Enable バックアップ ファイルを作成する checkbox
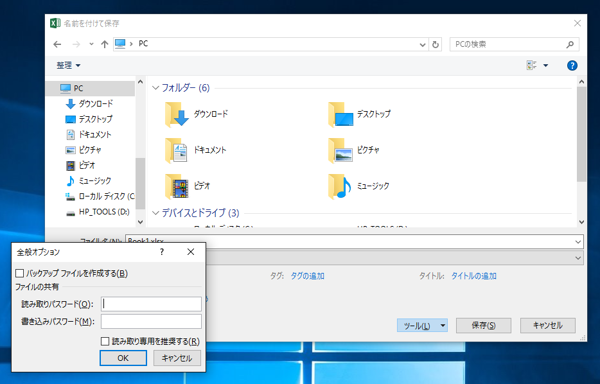The image size is (600, 384). click(20, 273)
